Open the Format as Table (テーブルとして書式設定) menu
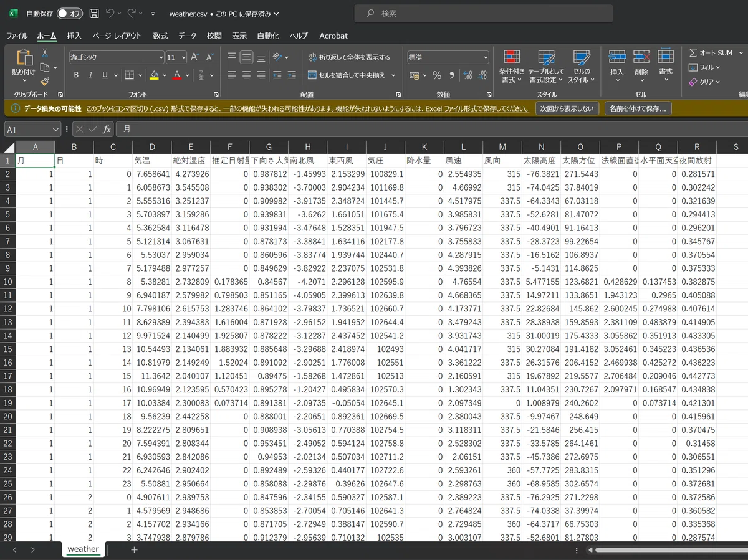748x560 pixels. [546, 67]
